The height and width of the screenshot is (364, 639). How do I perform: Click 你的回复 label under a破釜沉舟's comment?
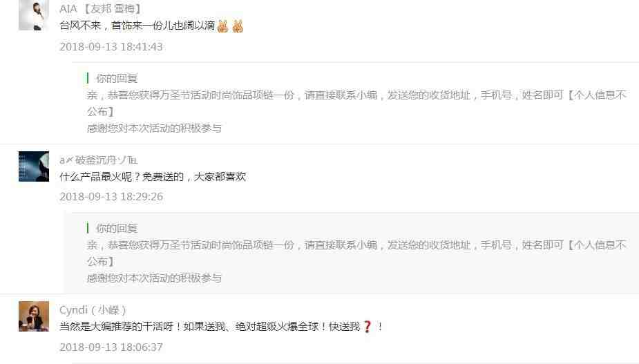(117, 228)
